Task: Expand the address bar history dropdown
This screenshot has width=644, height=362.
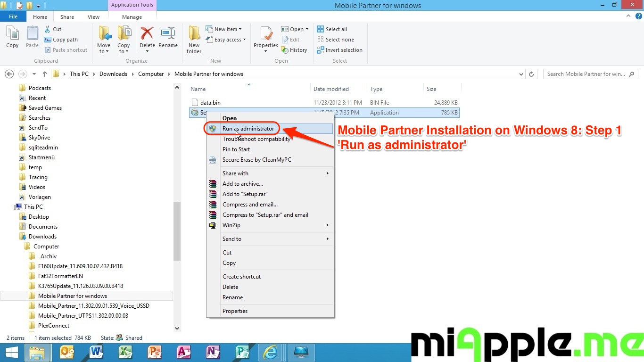Action: pos(521,74)
